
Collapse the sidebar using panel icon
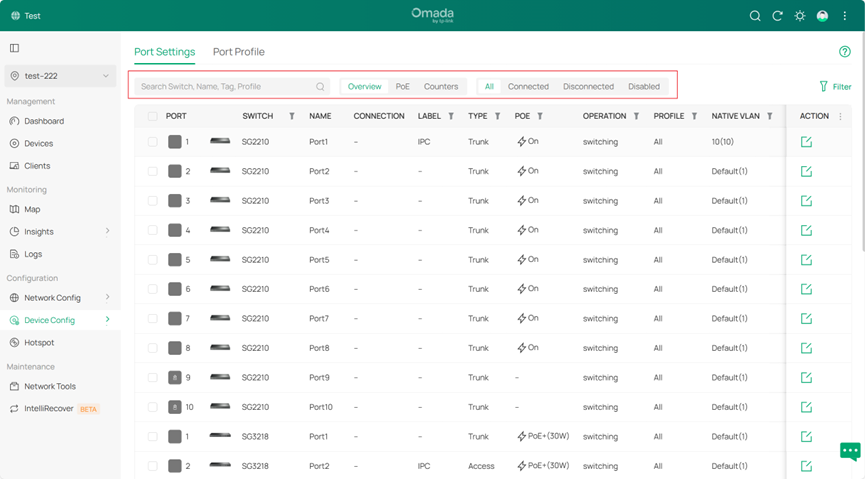click(x=14, y=48)
